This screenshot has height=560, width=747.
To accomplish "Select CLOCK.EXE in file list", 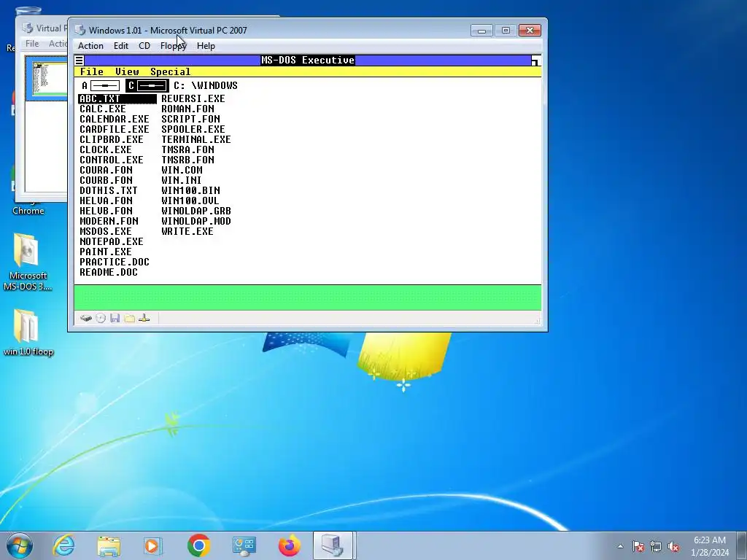I will coord(105,149).
